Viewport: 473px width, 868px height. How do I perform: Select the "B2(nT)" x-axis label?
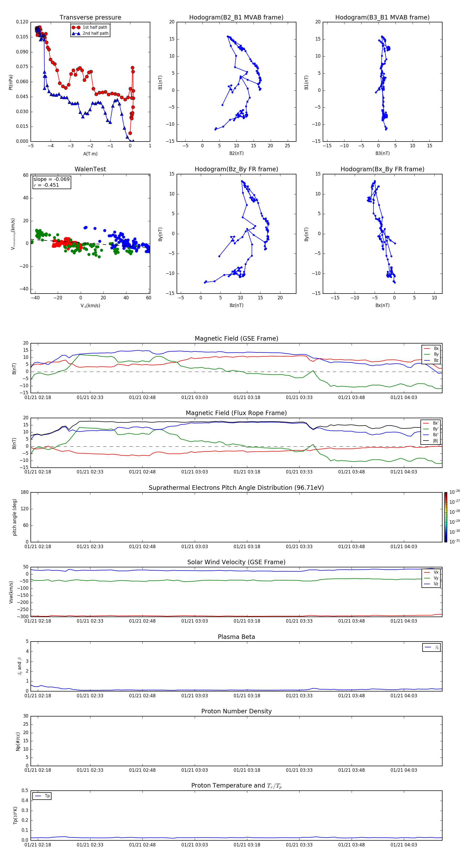click(x=236, y=154)
